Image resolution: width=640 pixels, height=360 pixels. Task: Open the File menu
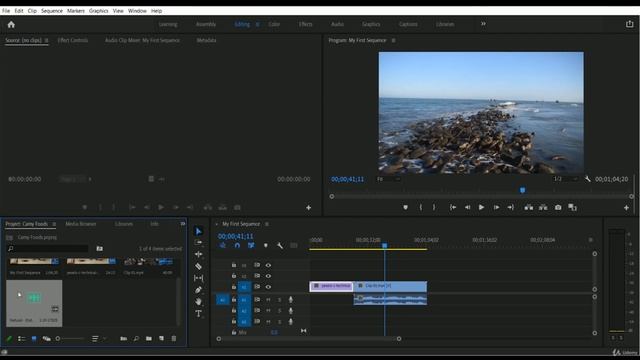click(6, 11)
